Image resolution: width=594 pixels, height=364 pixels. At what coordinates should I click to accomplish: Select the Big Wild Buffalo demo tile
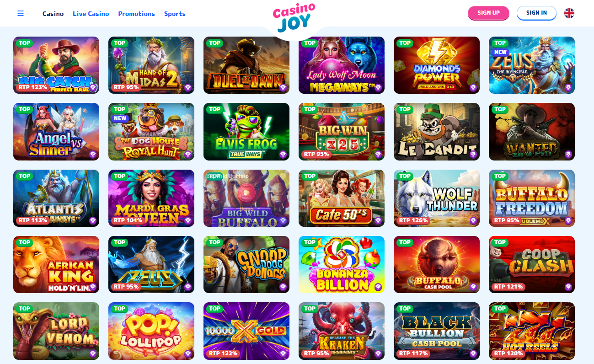(246, 198)
